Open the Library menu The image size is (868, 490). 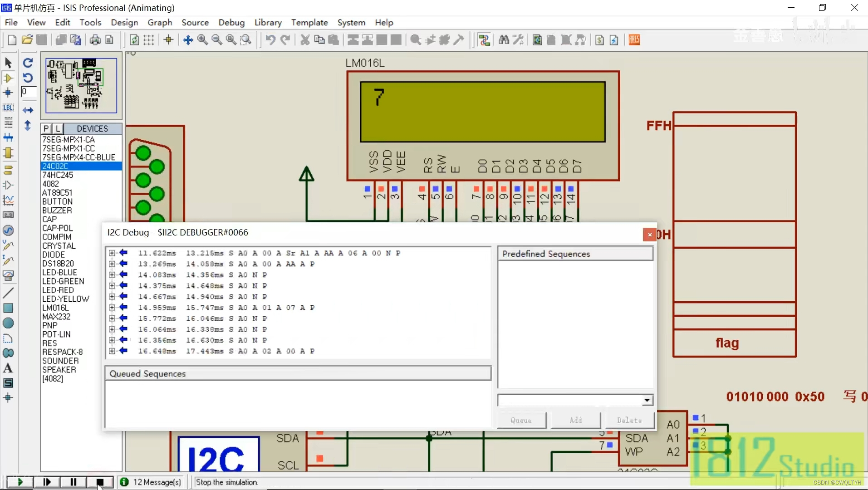[268, 22]
